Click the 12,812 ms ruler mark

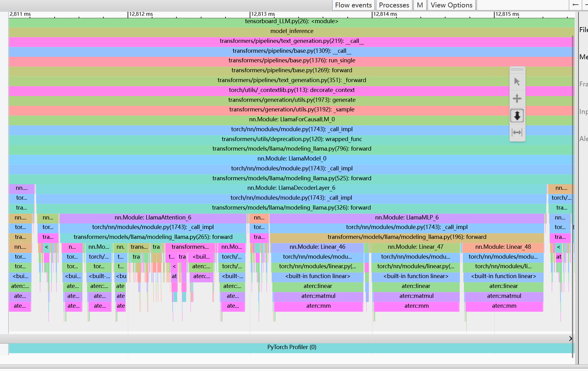[141, 14]
